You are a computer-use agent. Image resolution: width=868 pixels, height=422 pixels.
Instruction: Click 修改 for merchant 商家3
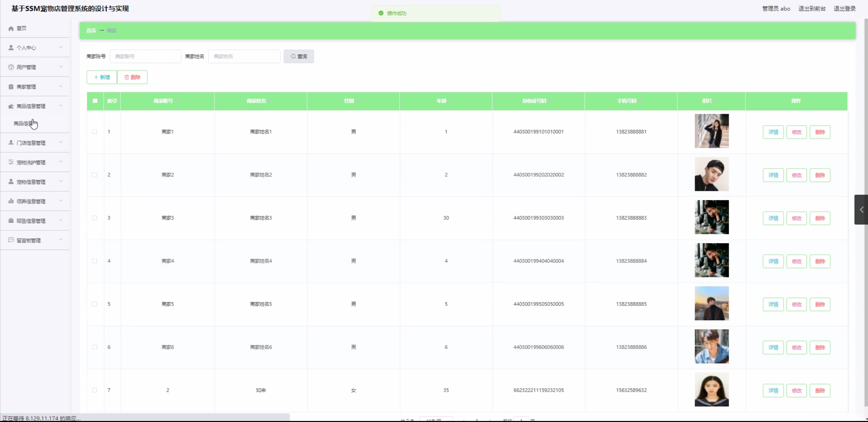pyautogui.click(x=796, y=218)
